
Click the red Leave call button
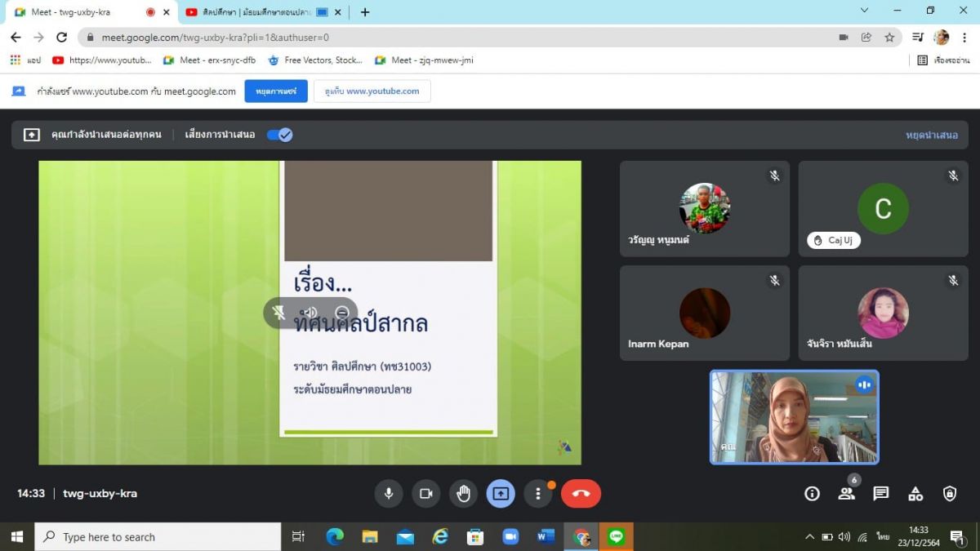click(581, 493)
